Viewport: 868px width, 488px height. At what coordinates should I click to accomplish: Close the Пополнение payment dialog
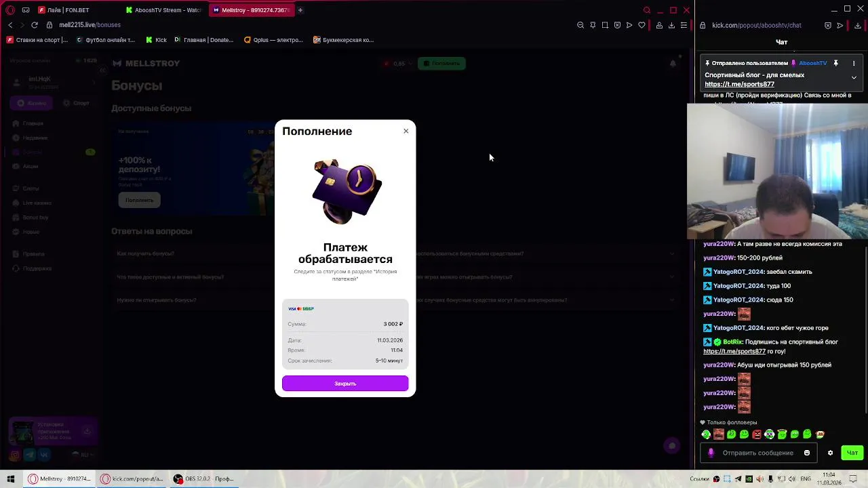(x=406, y=131)
